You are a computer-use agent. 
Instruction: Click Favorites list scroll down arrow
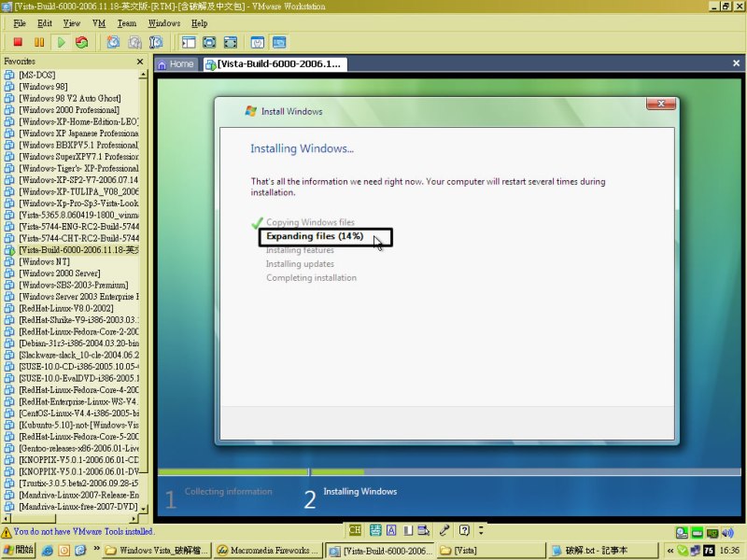[143, 509]
